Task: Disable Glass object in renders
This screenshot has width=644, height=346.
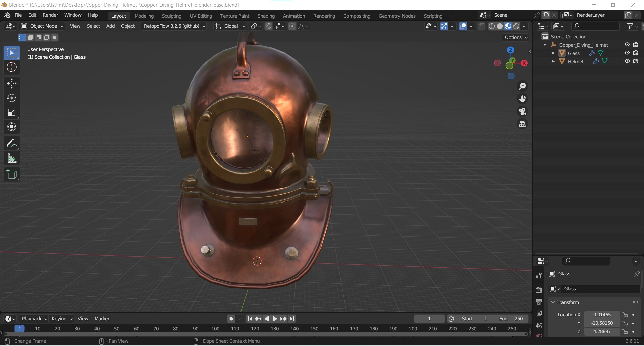Action: click(636, 53)
